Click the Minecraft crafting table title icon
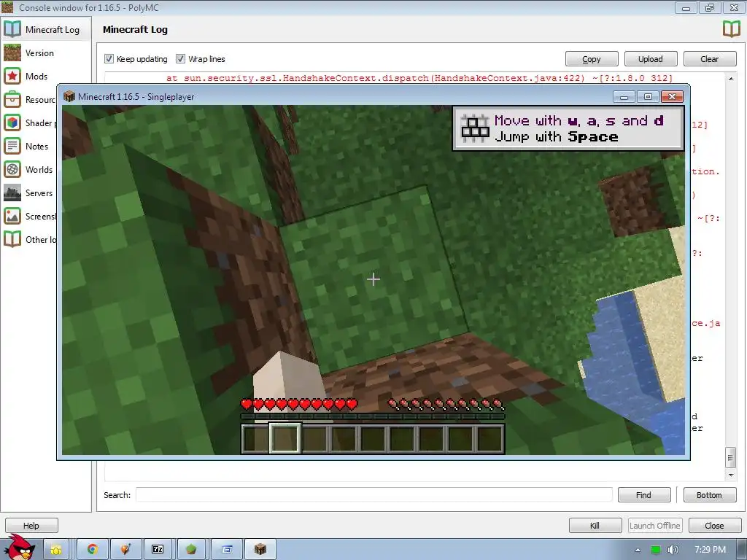Viewport: 747px width, 560px height. tap(69, 97)
